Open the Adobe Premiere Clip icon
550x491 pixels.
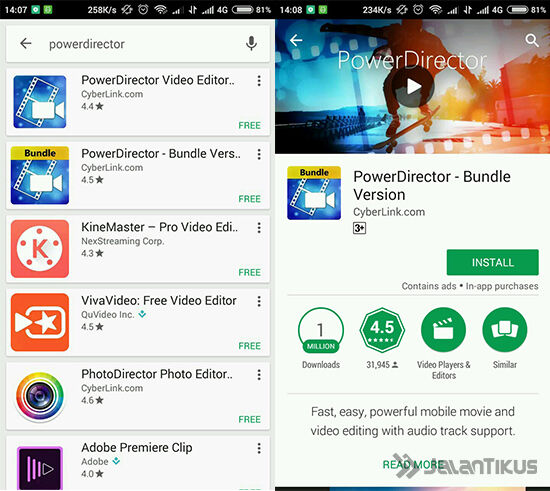point(40,468)
